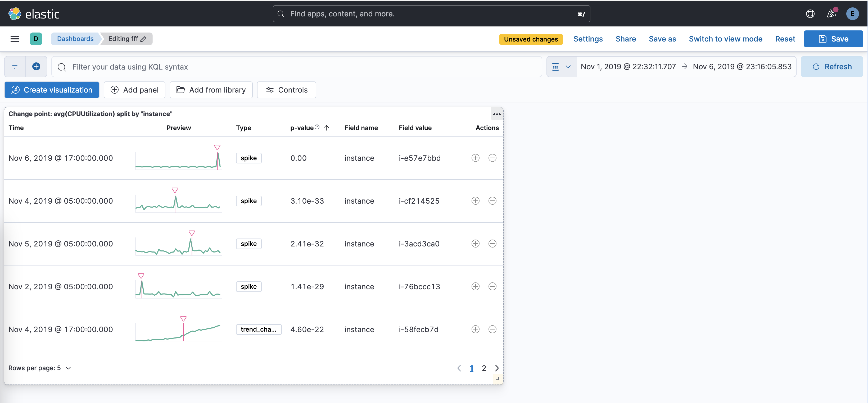Filter for value i-76bccc13

click(475, 286)
